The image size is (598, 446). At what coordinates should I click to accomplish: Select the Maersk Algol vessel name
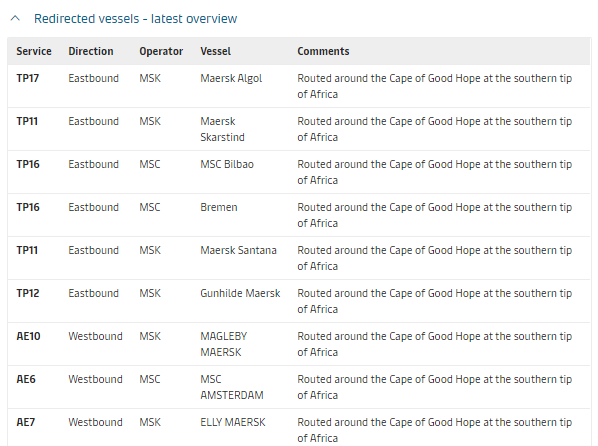pyautogui.click(x=231, y=78)
